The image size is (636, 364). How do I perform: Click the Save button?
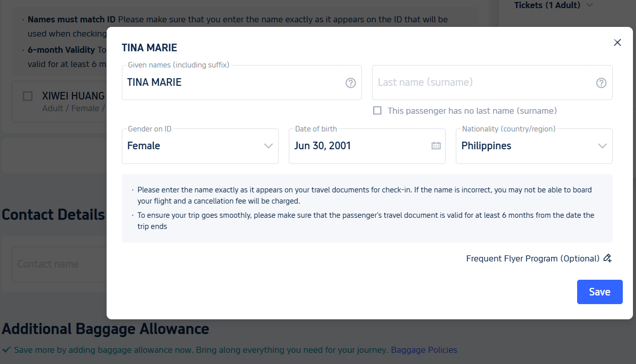tap(599, 292)
